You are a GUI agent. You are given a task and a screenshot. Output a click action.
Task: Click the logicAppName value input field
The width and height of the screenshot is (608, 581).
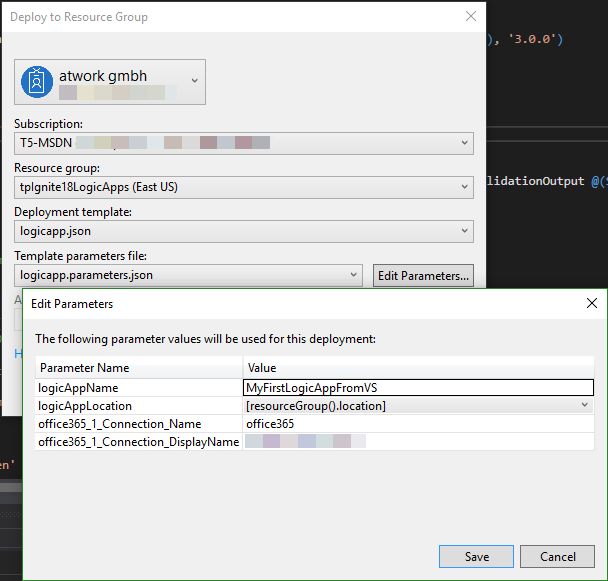418,388
